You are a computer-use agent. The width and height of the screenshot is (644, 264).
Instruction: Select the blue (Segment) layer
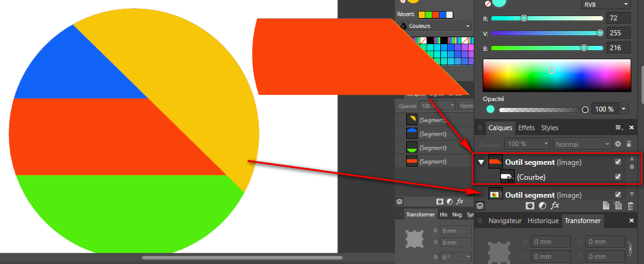[x=435, y=134]
